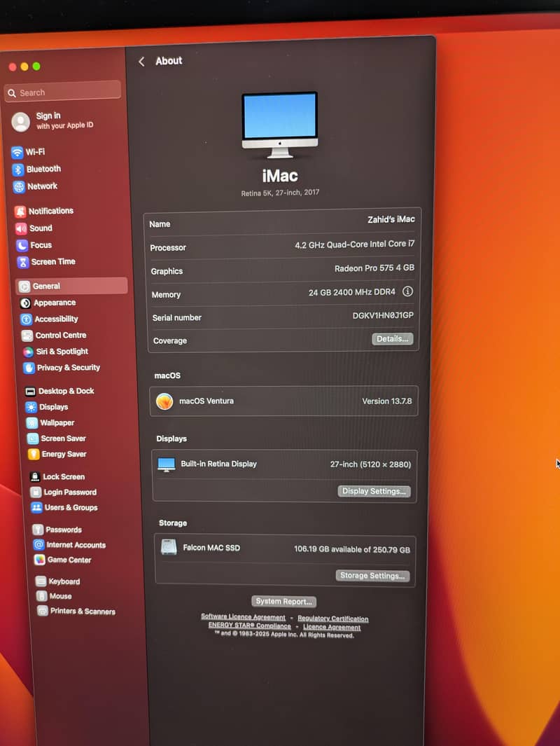This screenshot has width=560, height=746.
Task: Click processor value 4.2 GHz Quad-Core
Action: point(355,244)
